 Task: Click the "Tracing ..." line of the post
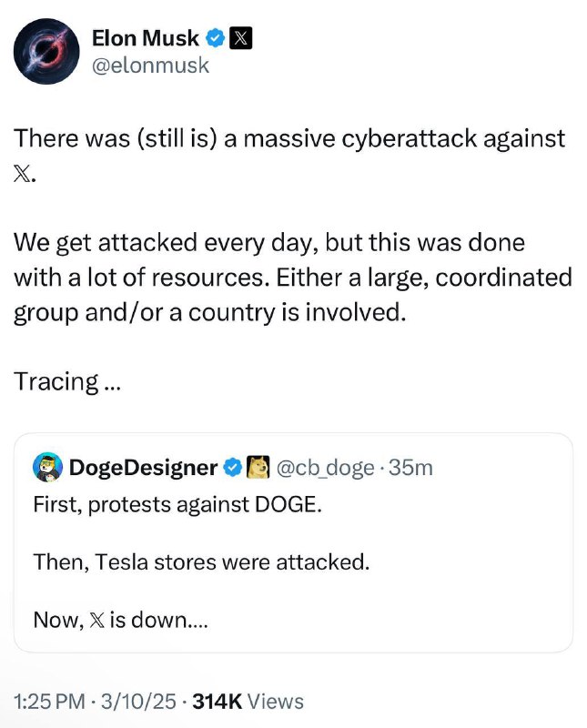click(67, 381)
